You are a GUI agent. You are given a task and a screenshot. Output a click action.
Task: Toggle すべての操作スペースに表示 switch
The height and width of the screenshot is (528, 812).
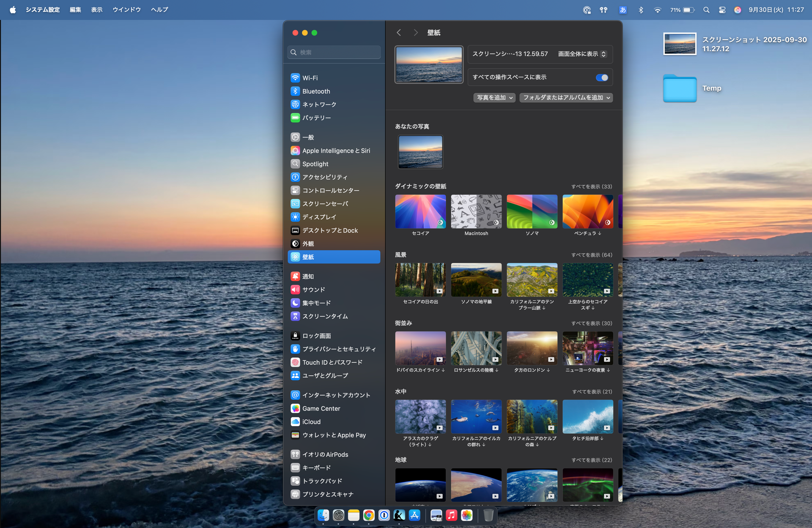click(601, 77)
